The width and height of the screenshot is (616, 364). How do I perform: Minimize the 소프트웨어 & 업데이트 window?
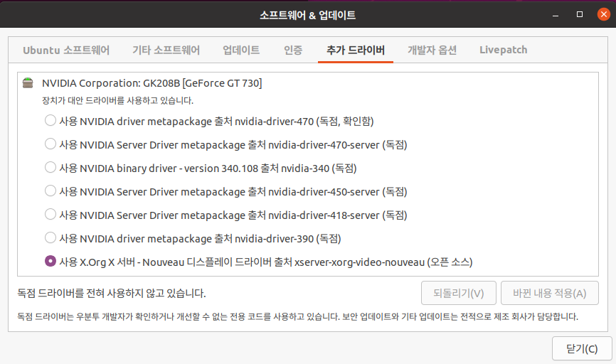(556, 15)
